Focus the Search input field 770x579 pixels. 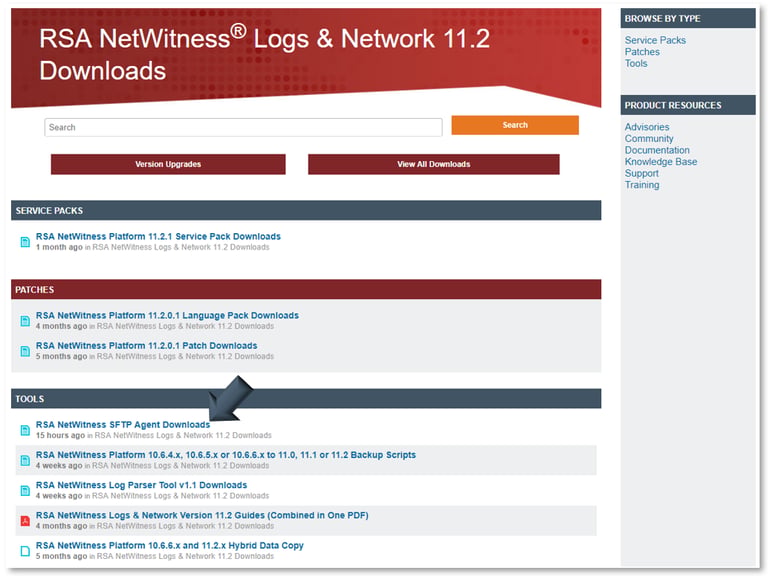pos(243,127)
